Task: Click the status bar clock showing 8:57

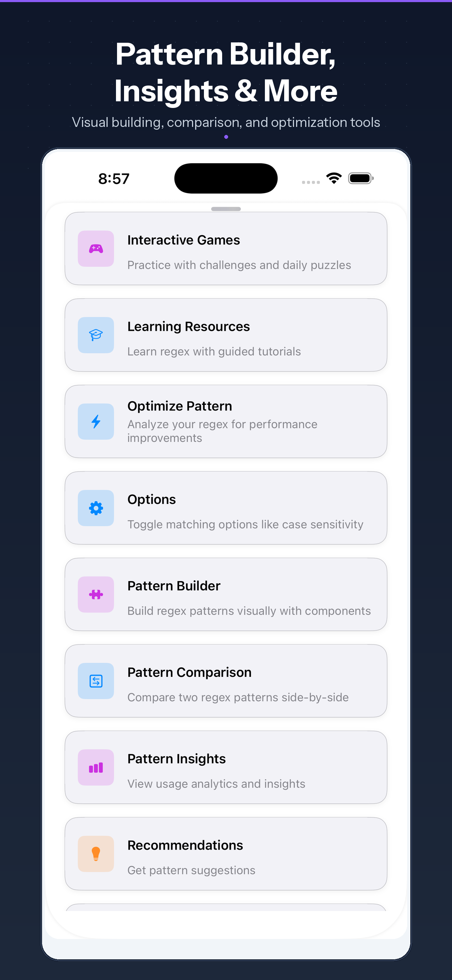Action: click(114, 178)
